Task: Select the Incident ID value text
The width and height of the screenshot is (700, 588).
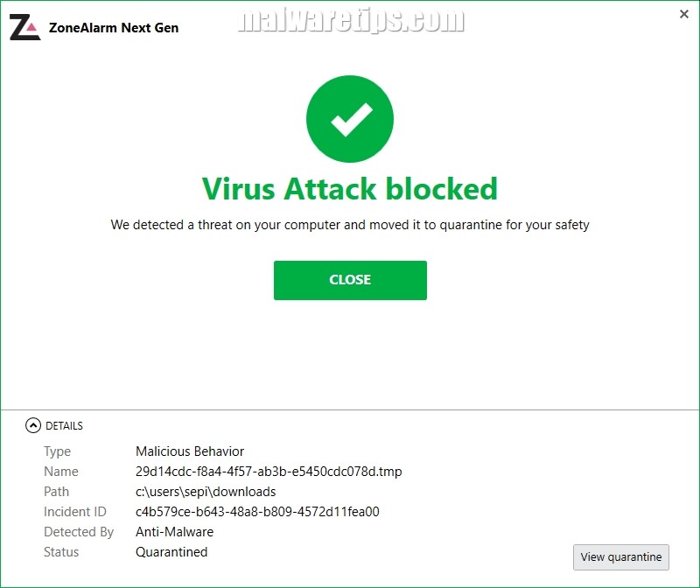Action: coord(257,512)
